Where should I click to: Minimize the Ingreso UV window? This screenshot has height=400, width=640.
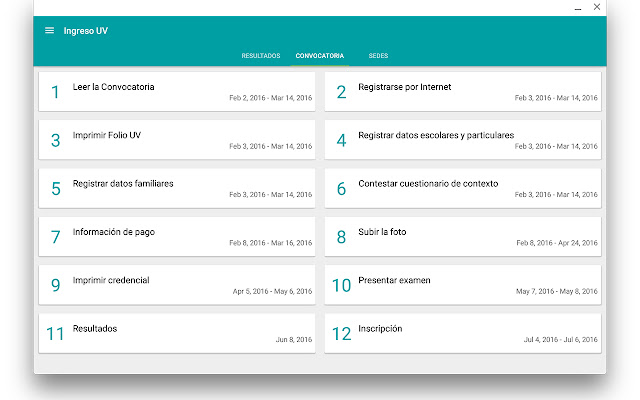click(x=578, y=7)
